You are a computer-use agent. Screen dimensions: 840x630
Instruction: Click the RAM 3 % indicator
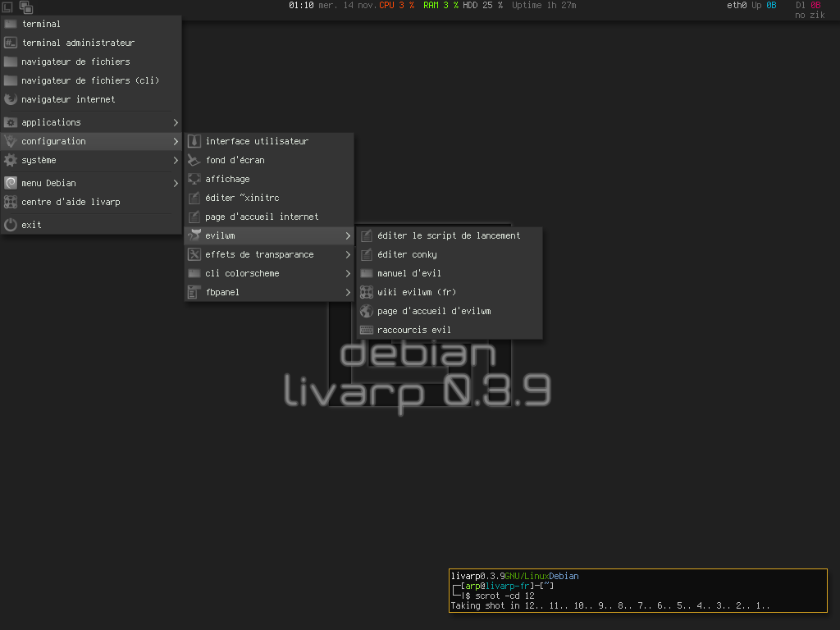point(441,6)
